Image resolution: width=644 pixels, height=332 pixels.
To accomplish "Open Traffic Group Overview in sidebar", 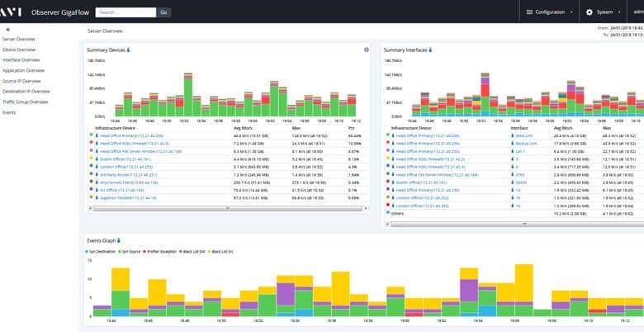I will (26, 102).
